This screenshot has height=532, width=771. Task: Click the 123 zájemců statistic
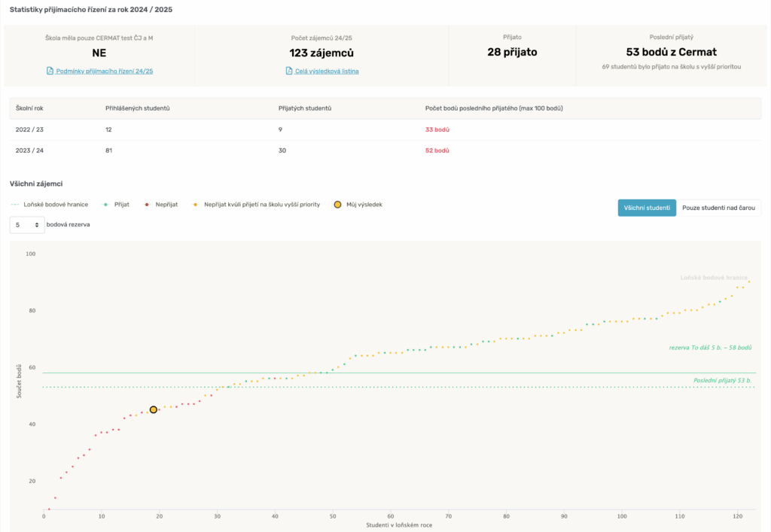click(322, 53)
